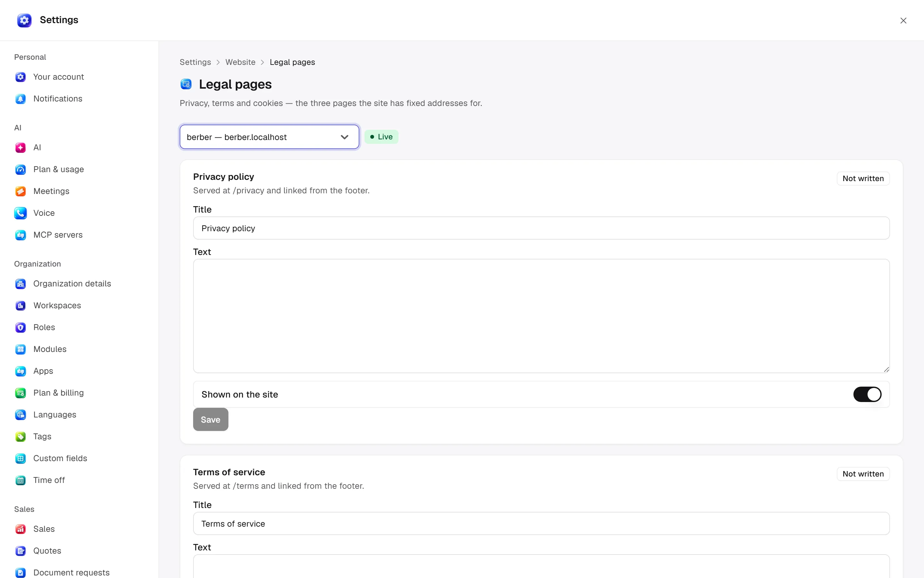
Task: Click the Privacy policy Title input field
Action: 541,228
